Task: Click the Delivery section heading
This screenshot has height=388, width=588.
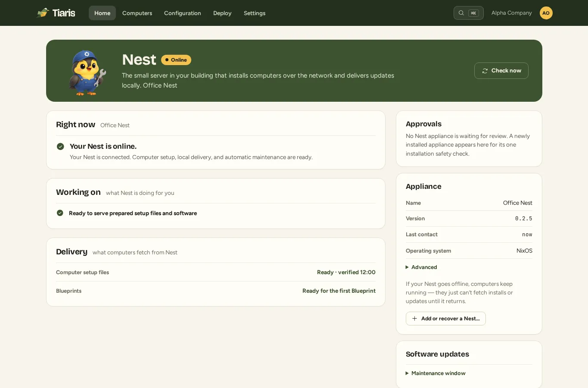Action: pyautogui.click(x=72, y=252)
